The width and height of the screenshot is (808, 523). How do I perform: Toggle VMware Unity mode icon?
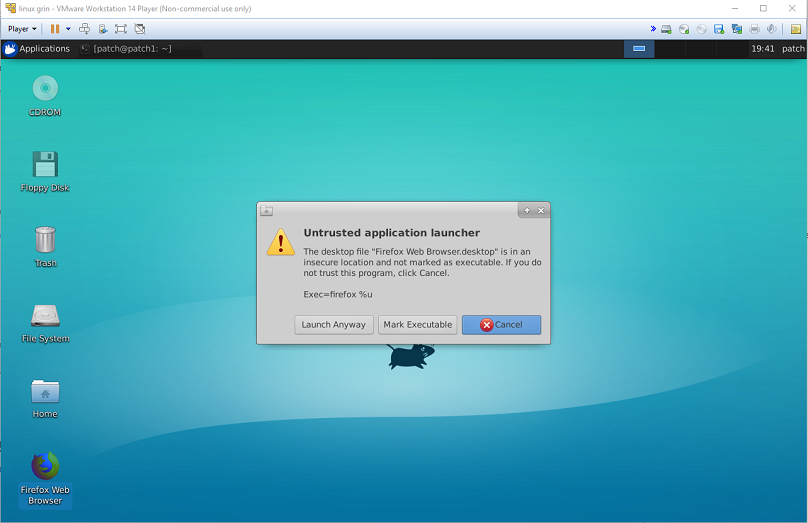140,29
